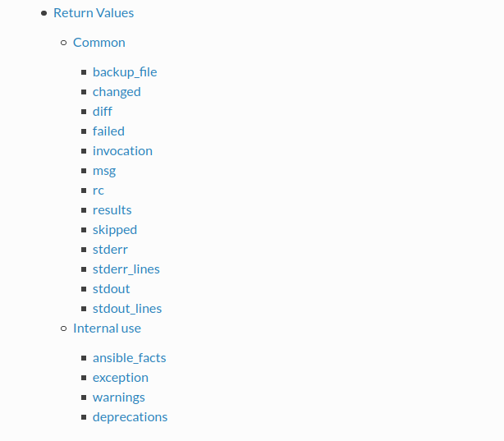Open the Return Values link
The image size is (504, 441).
point(94,13)
